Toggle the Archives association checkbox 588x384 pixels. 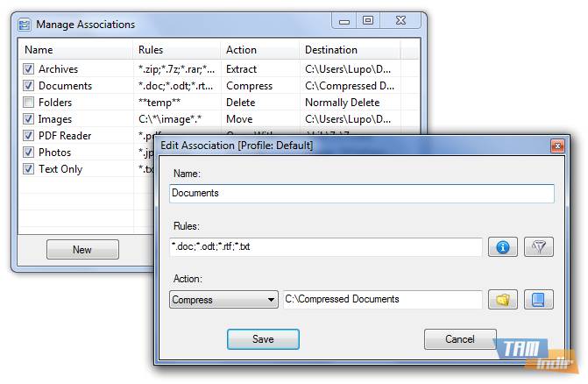click(29, 69)
